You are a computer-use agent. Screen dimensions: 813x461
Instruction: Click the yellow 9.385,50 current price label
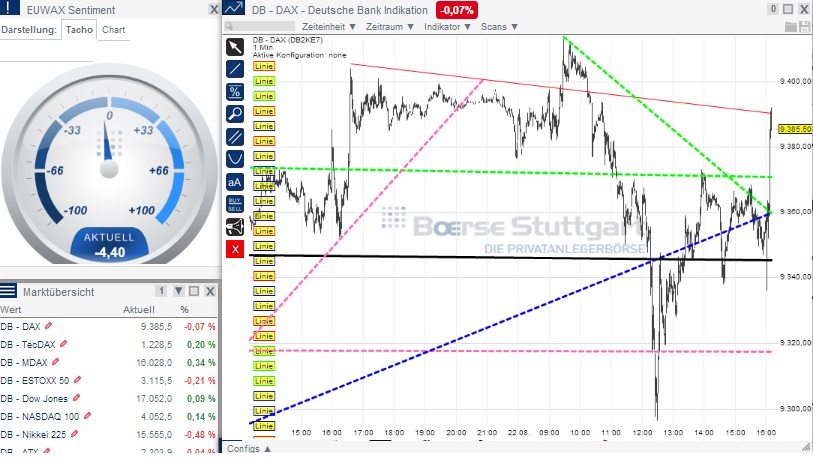click(795, 129)
